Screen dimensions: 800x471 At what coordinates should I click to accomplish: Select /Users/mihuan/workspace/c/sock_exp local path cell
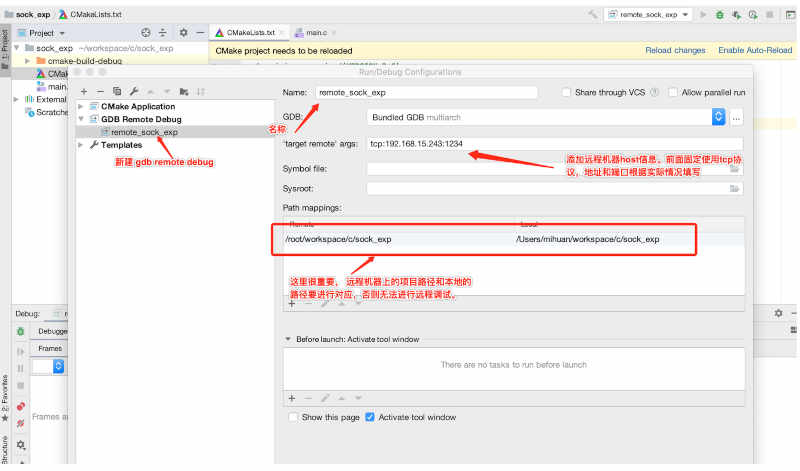[588, 239]
